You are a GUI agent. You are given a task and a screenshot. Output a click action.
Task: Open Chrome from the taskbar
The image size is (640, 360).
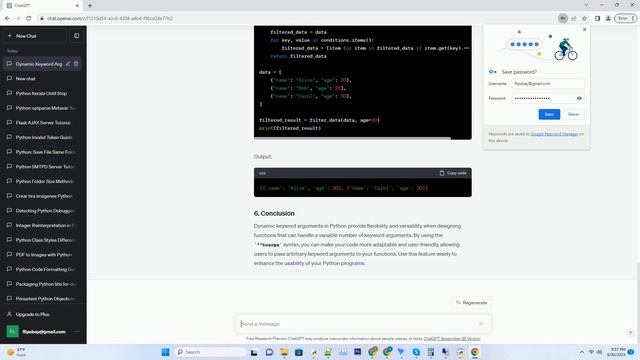(475, 352)
